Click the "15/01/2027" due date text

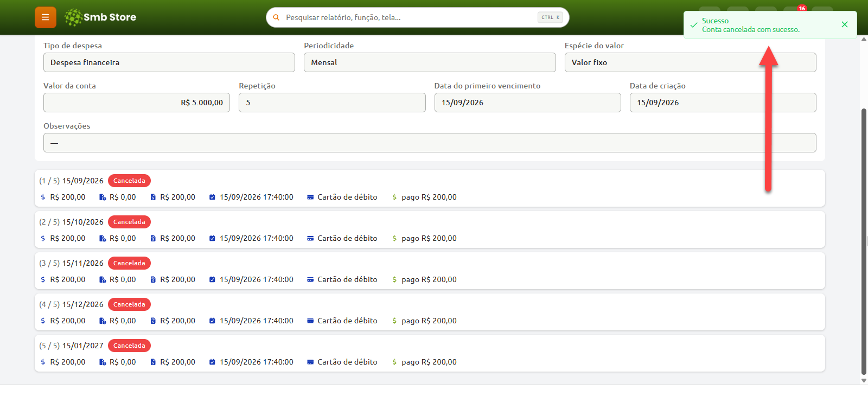[83, 346]
